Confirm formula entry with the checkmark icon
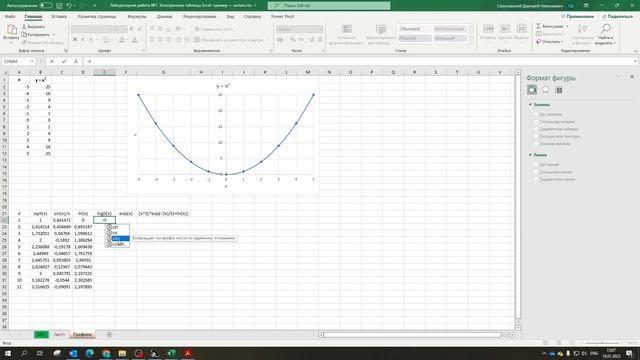640x360 pixels. click(x=64, y=61)
